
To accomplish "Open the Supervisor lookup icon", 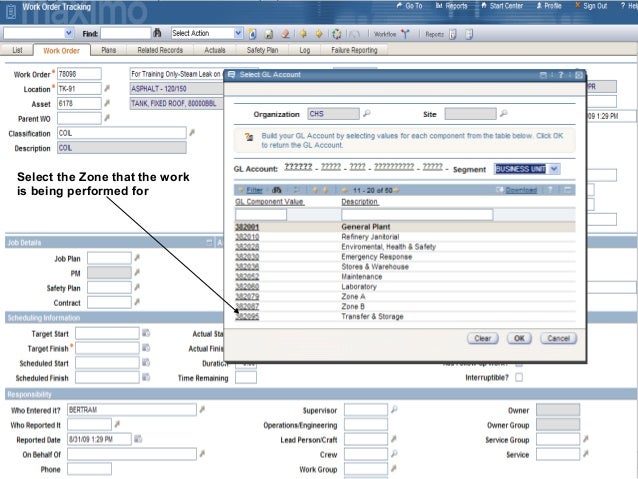I will click(x=394, y=410).
